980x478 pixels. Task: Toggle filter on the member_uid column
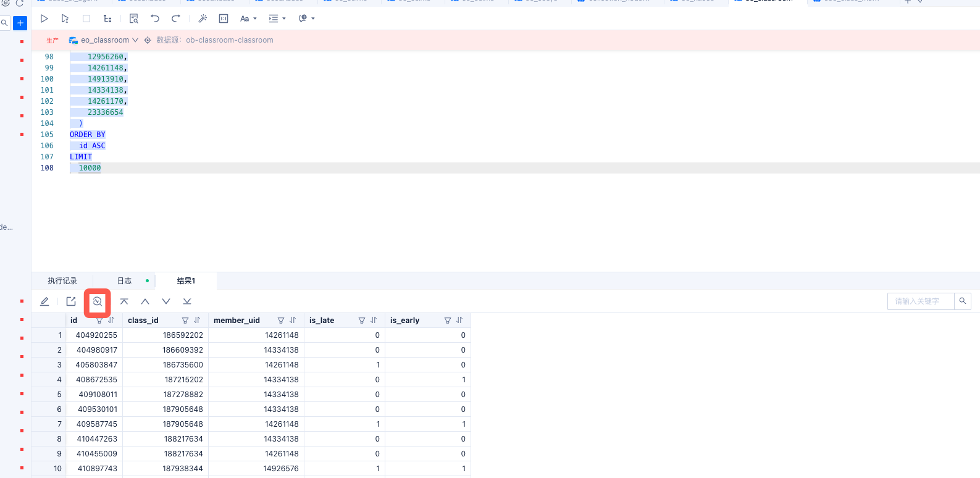point(281,321)
